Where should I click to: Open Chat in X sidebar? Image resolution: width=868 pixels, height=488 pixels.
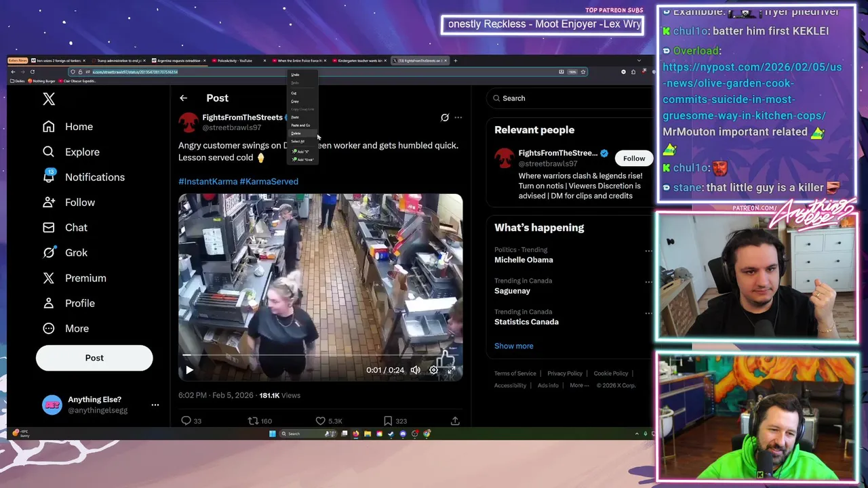tap(65, 227)
